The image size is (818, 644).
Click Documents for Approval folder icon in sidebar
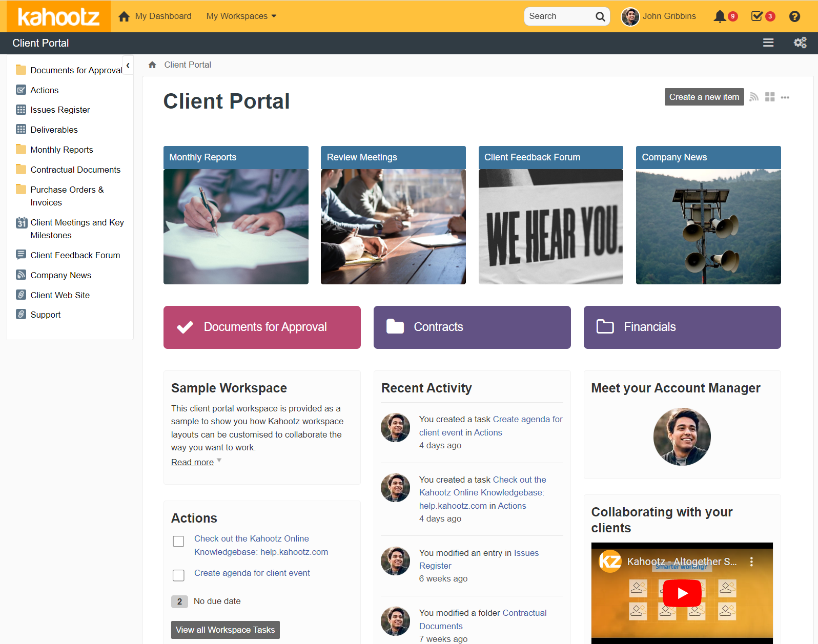click(21, 70)
